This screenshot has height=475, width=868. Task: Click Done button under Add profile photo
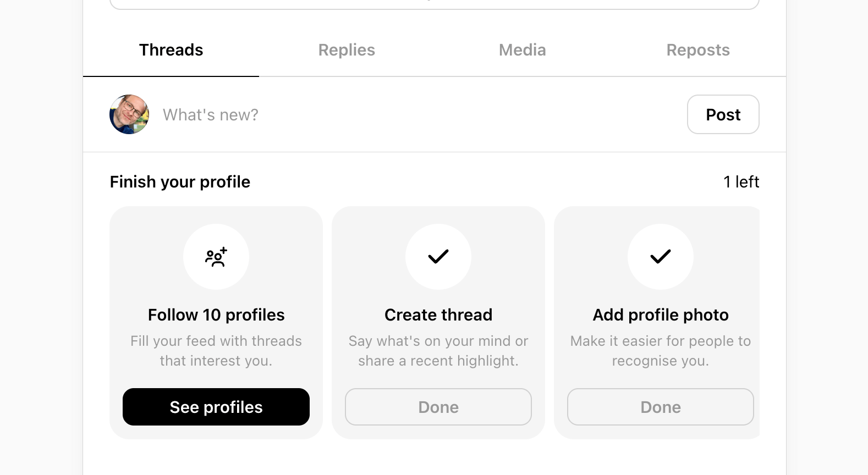click(660, 407)
